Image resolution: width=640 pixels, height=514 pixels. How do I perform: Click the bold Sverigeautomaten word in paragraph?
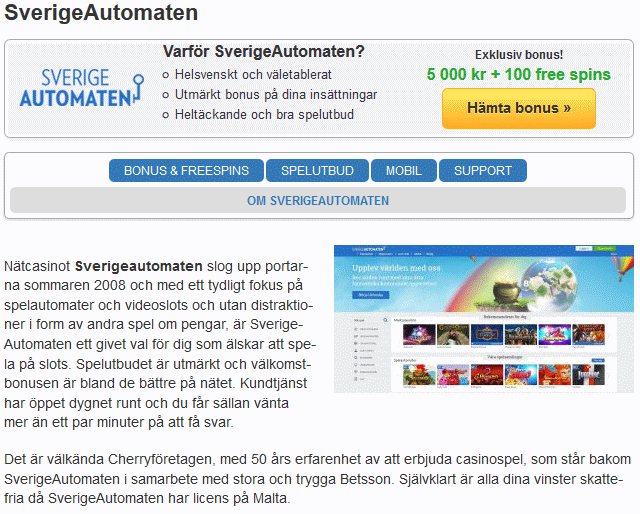[x=139, y=266]
